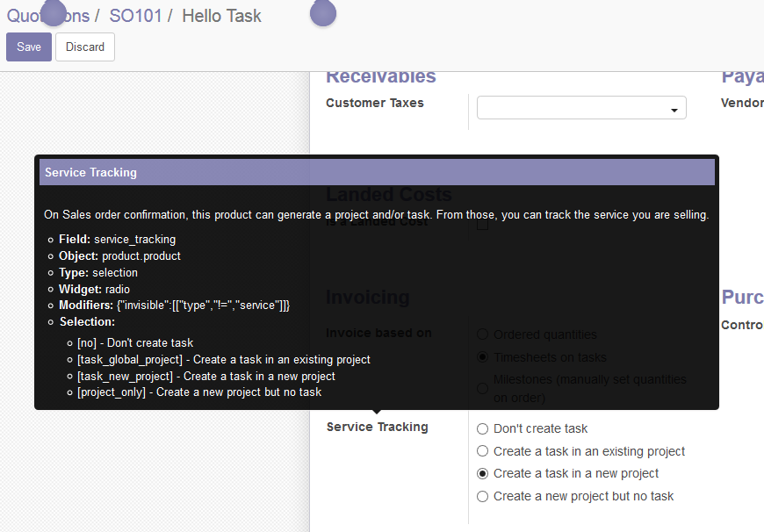Viewport: 764px width, 532px height.
Task: Select Create a task in an existing project
Action: 482,451
